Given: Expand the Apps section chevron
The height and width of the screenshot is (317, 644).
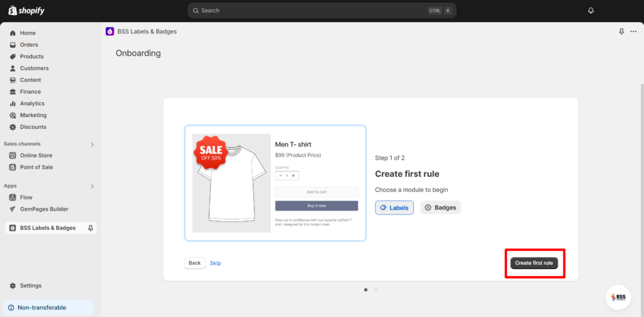Looking at the screenshot, I should 92,186.
